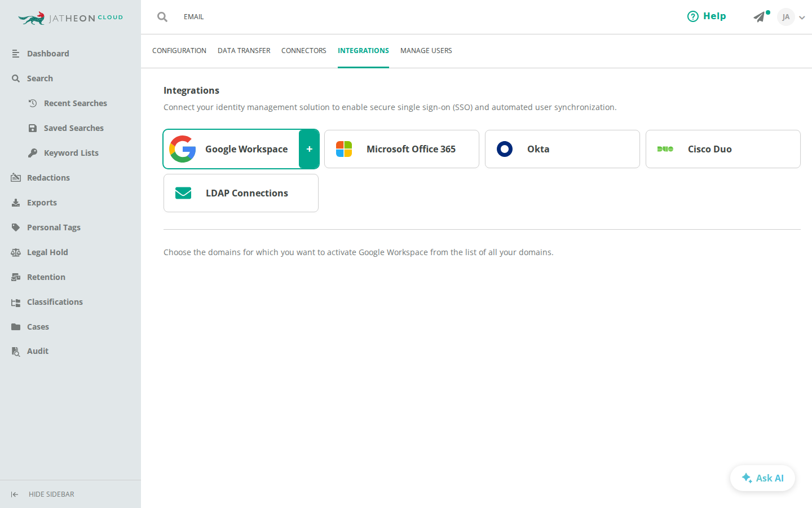Screen dimensions: 812x508
Task: Click the Help link text
Action: tap(714, 16)
